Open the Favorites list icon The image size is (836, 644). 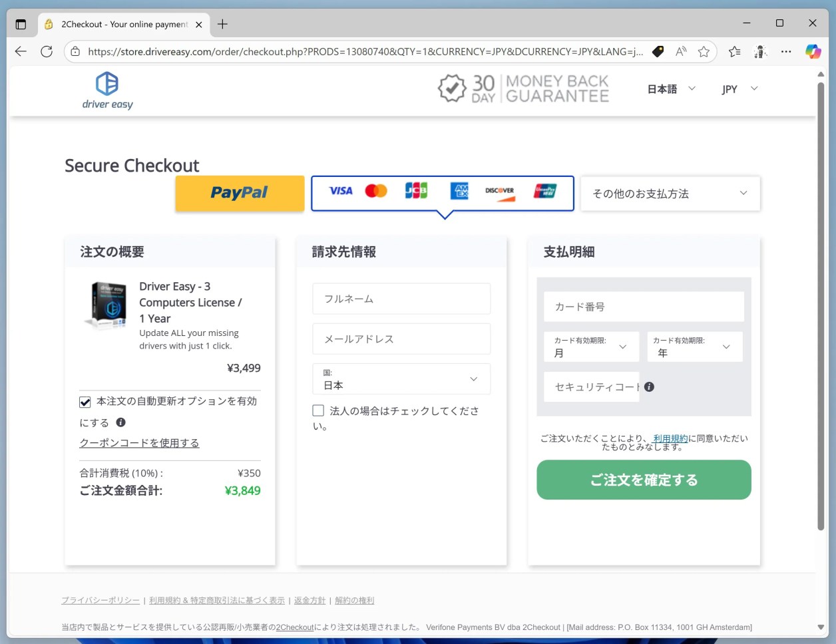click(734, 51)
